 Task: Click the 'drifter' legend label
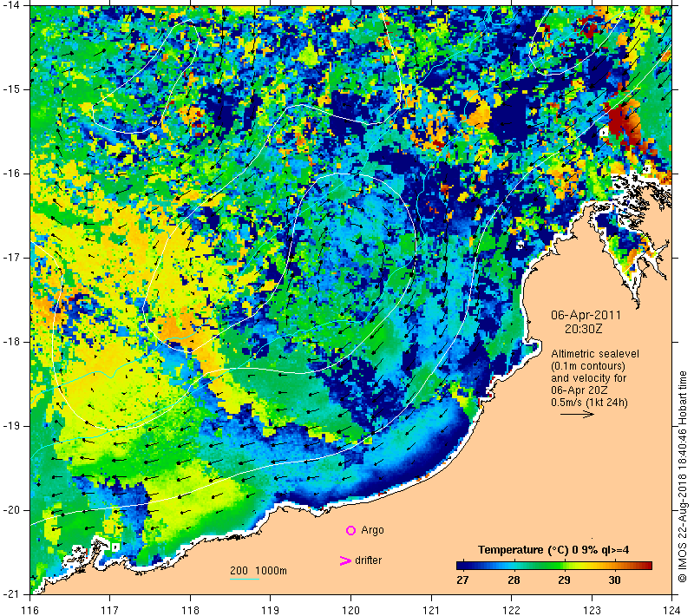coord(368,560)
